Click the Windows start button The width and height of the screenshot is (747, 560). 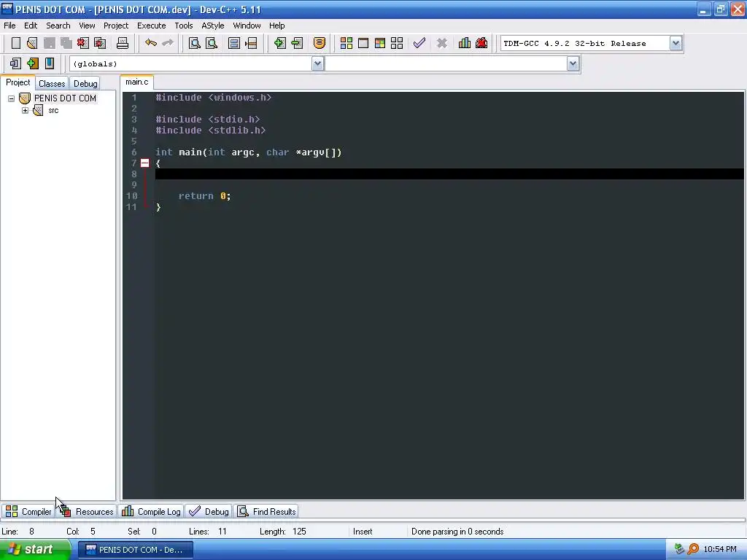[x=35, y=550]
